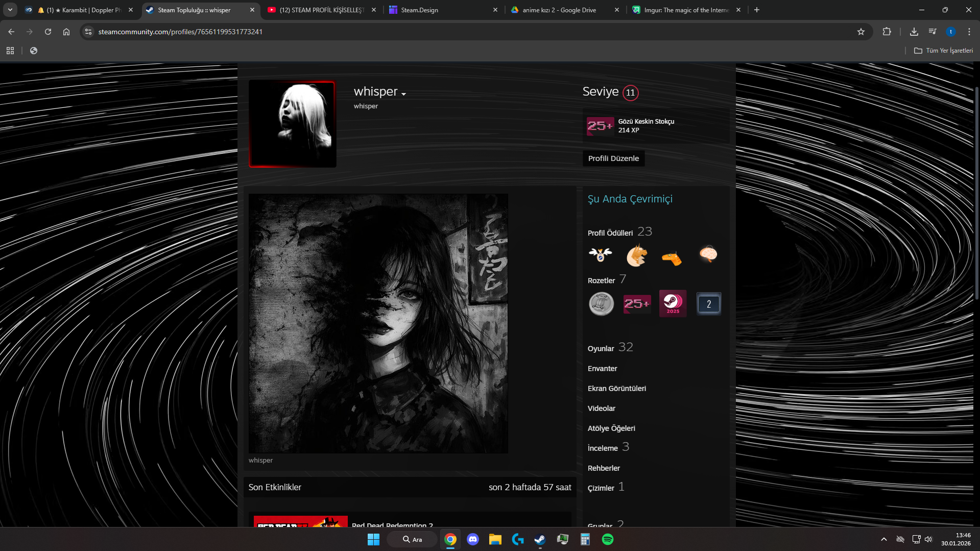Click the Profili Düzenle button
The image size is (980, 551).
(613, 158)
